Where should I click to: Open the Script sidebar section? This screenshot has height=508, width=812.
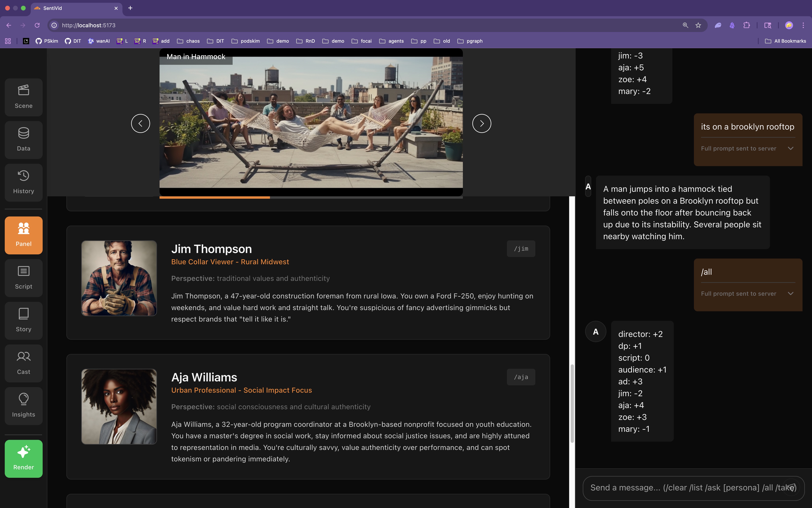click(x=23, y=278)
